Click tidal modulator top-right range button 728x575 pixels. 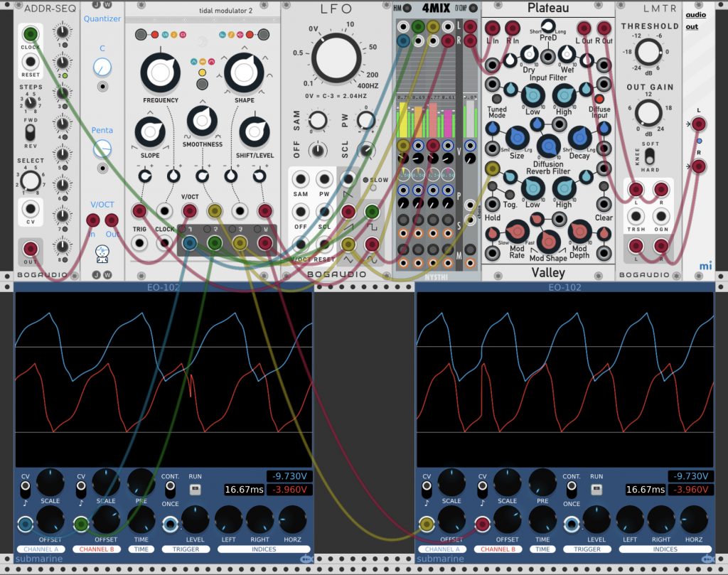click(x=263, y=34)
